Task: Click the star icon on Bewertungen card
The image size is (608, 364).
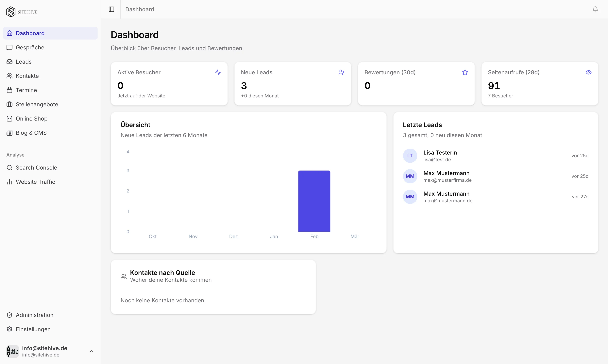Action: 465,72
